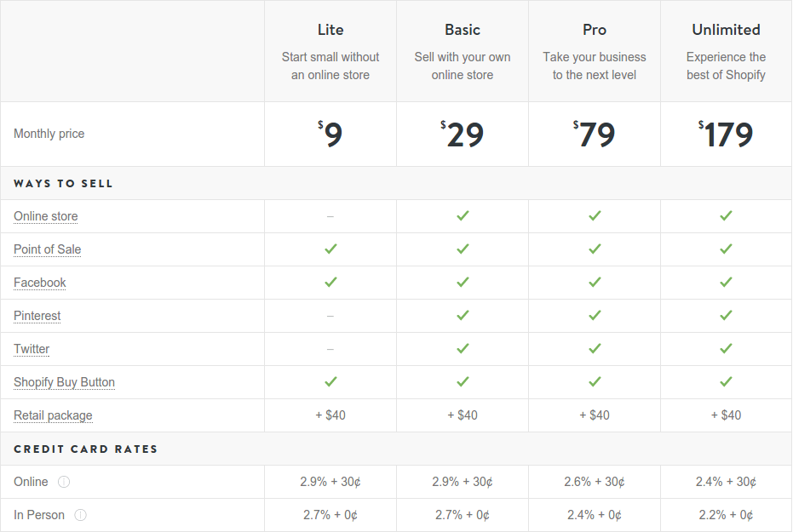Click the Unlimited plan Facebook checkmark
The width and height of the screenshot is (793, 532).
tap(727, 282)
